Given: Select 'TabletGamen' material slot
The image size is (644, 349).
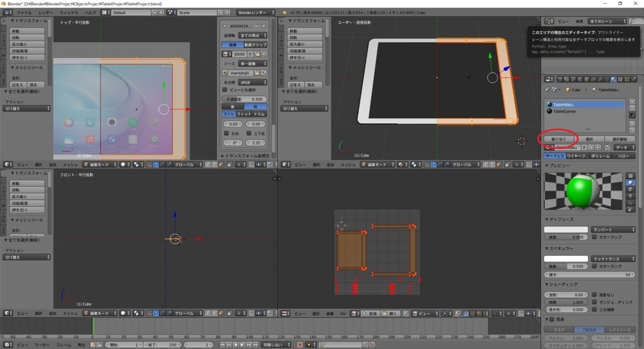Looking at the screenshot, I should pos(586,112).
